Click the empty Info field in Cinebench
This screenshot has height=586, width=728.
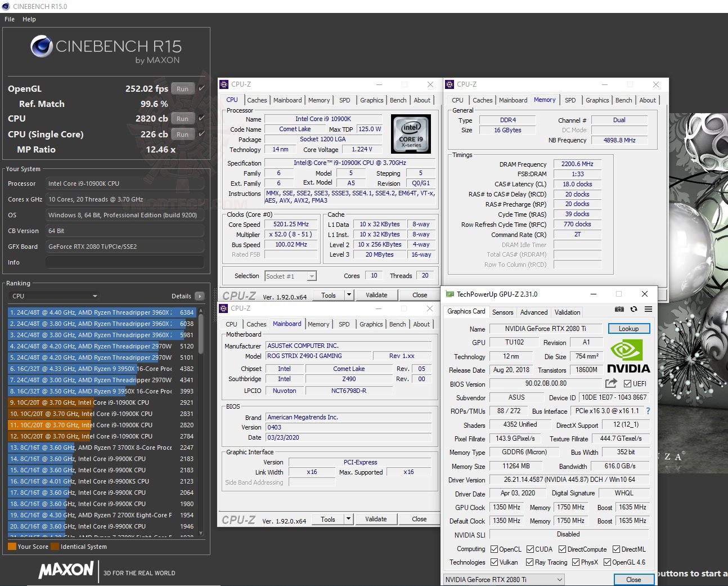tap(125, 262)
